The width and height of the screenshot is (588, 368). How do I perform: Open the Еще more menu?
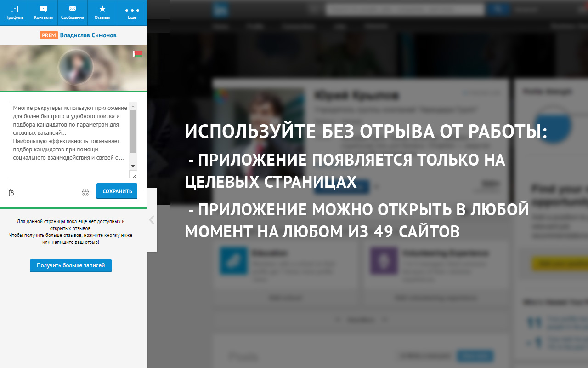(132, 12)
